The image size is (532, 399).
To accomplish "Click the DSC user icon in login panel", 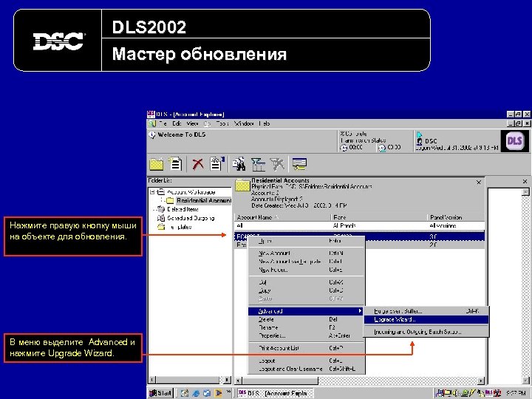I will (420, 141).
